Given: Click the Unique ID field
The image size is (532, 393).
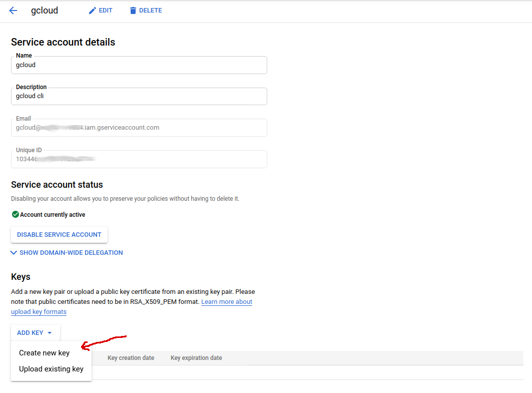Looking at the screenshot, I should [x=139, y=159].
